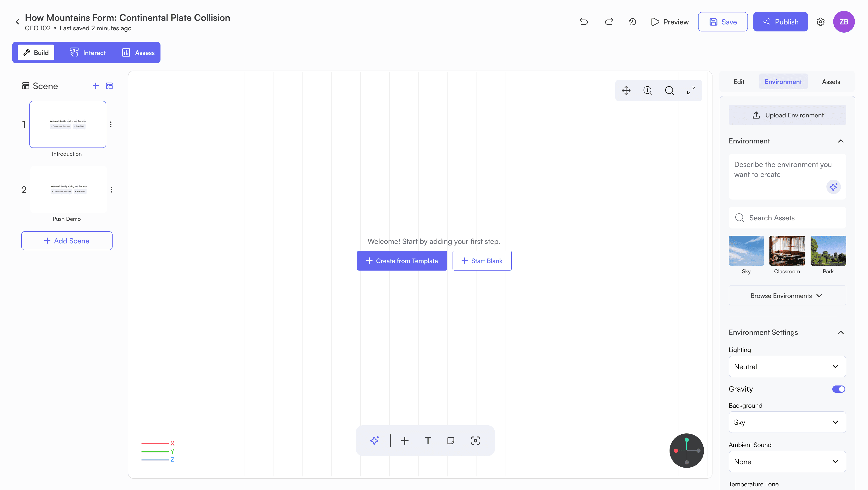Expand the Browse Environments list
Viewport: 868px width, 490px height.
pos(787,296)
